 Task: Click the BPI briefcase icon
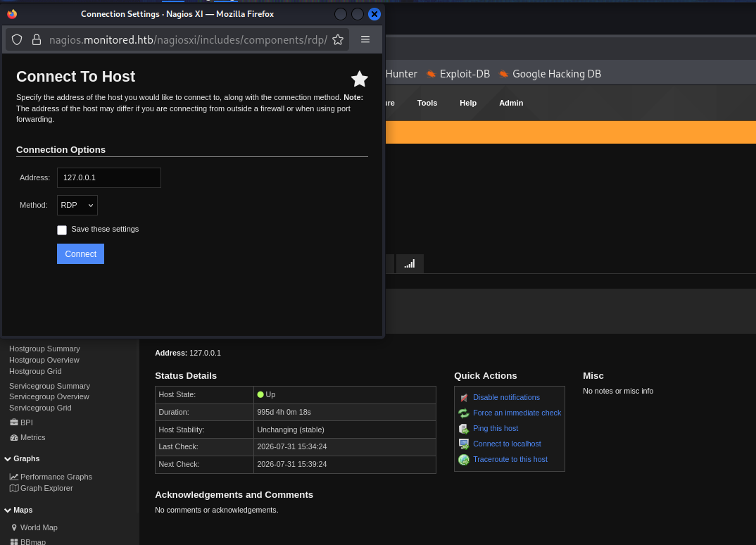pos(14,422)
